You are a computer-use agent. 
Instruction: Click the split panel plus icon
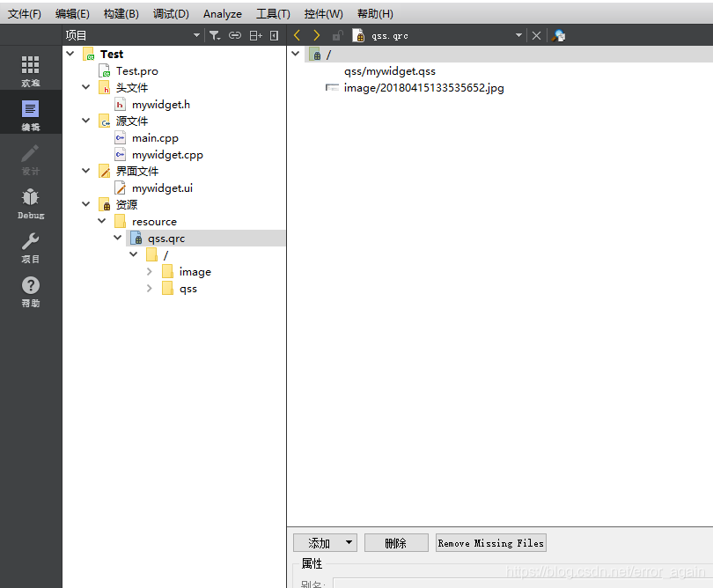coord(255,35)
